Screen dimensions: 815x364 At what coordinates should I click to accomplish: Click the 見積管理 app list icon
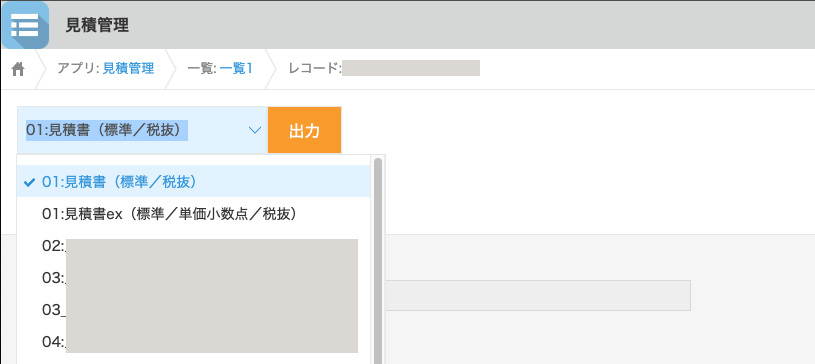coord(25,25)
